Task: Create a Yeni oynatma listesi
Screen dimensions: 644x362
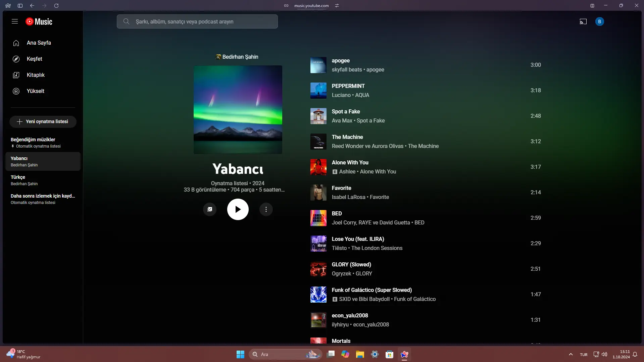Action: (x=43, y=121)
